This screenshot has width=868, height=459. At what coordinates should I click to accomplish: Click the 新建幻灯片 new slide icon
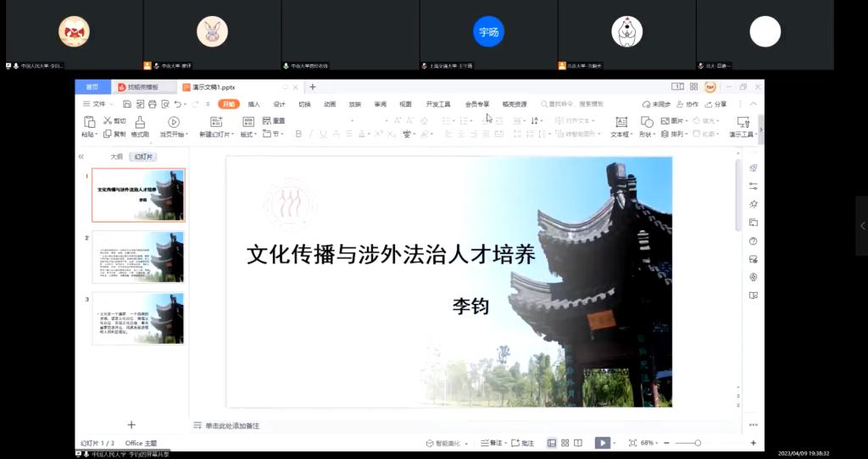point(216,122)
